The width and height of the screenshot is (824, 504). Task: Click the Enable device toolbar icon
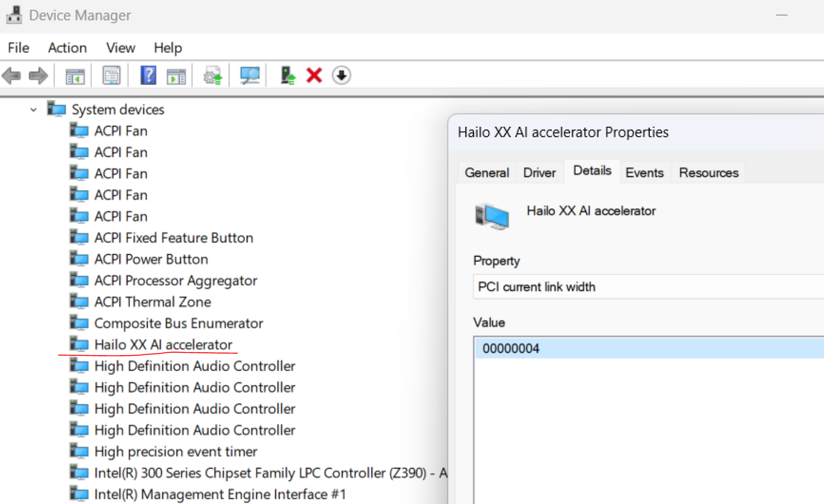tap(287, 75)
